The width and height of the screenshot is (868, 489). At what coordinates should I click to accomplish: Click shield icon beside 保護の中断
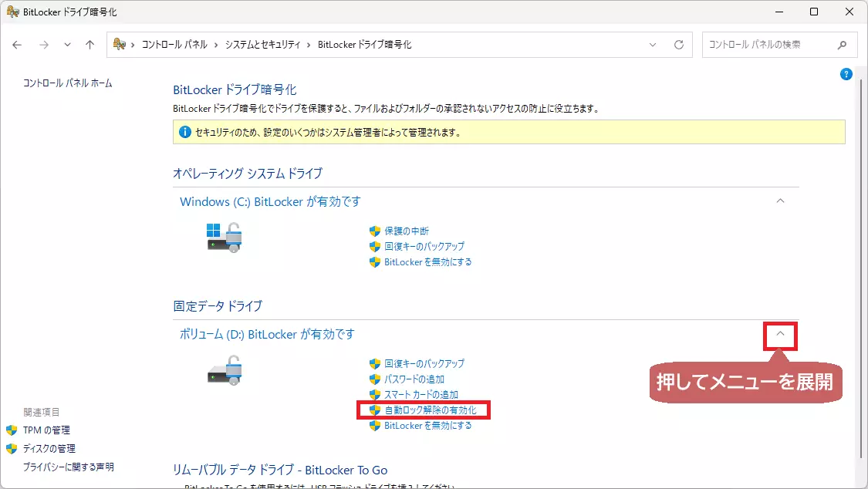(x=375, y=231)
